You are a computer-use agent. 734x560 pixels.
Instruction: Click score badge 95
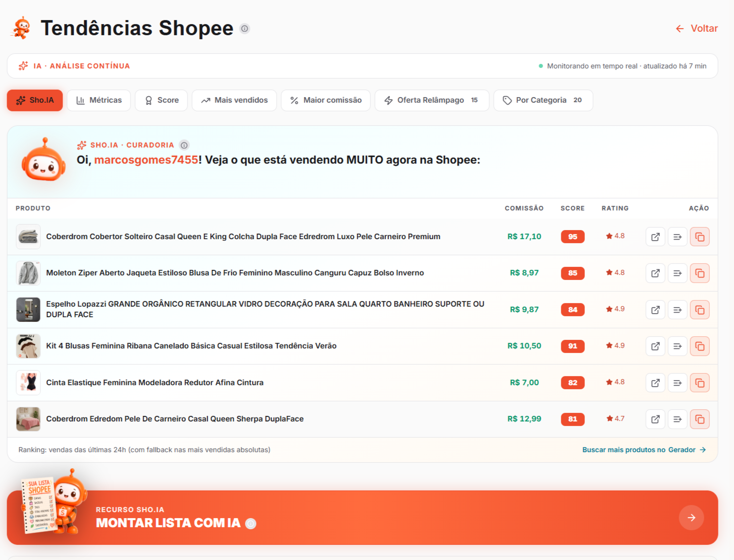click(573, 237)
